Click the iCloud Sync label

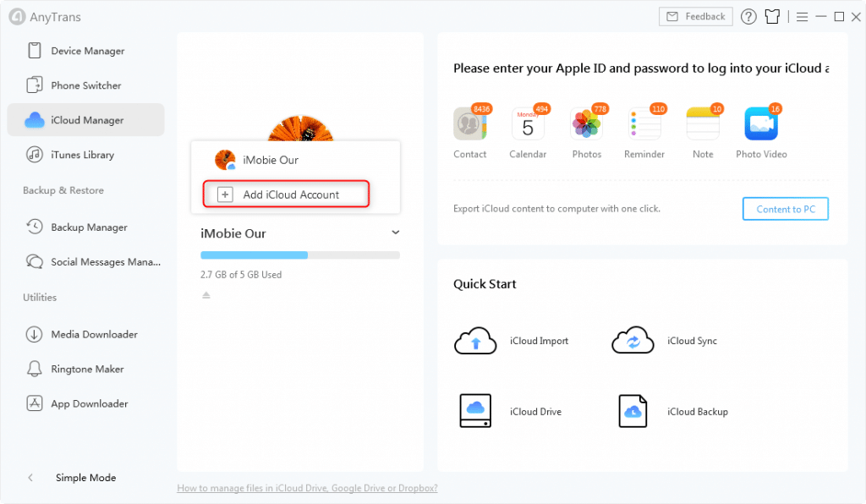[692, 341]
